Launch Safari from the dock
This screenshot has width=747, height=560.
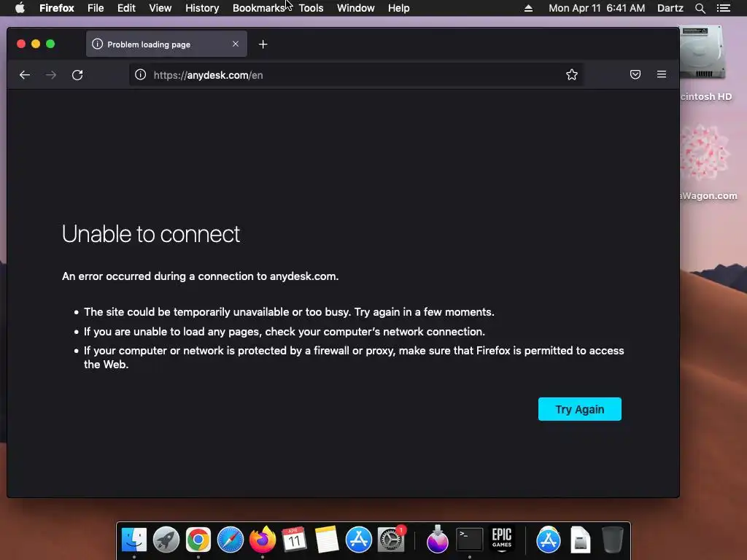click(230, 540)
